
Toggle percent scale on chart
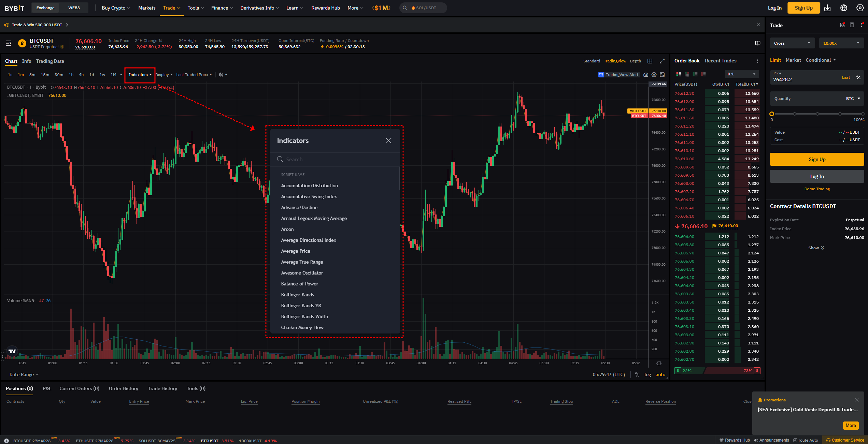coord(637,374)
